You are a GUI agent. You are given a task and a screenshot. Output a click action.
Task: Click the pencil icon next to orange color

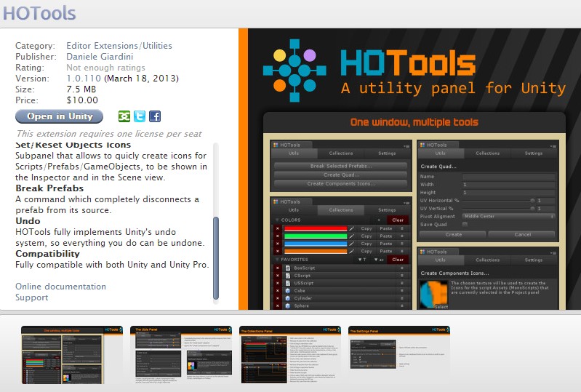click(x=352, y=251)
